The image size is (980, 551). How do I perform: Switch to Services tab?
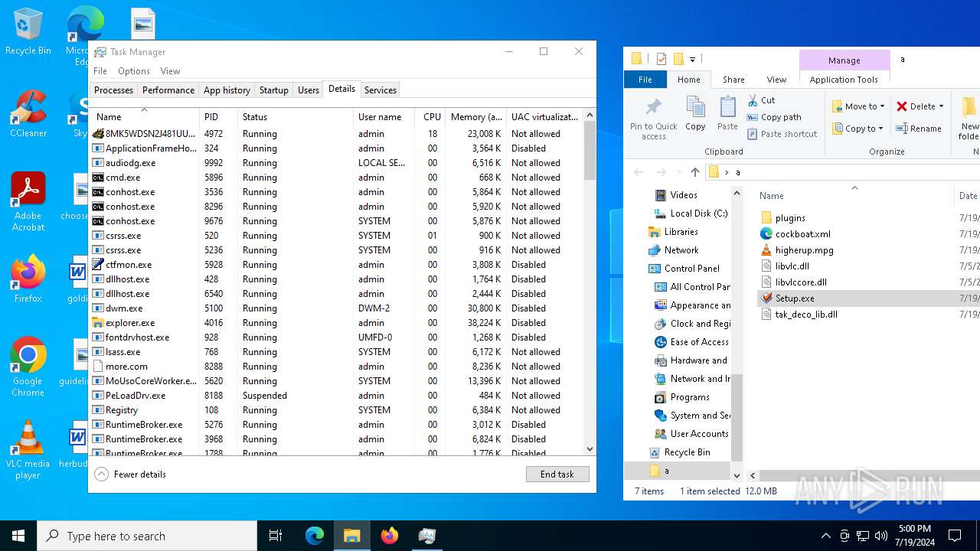coord(381,90)
